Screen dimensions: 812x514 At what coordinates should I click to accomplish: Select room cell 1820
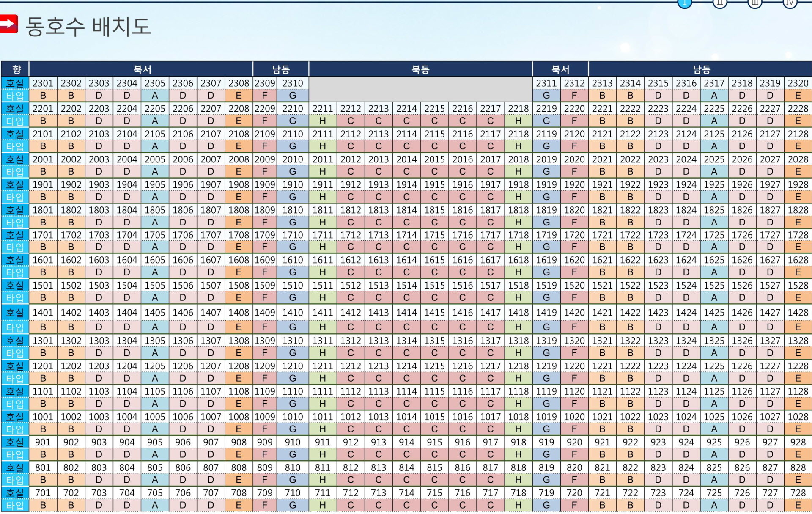click(x=574, y=210)
